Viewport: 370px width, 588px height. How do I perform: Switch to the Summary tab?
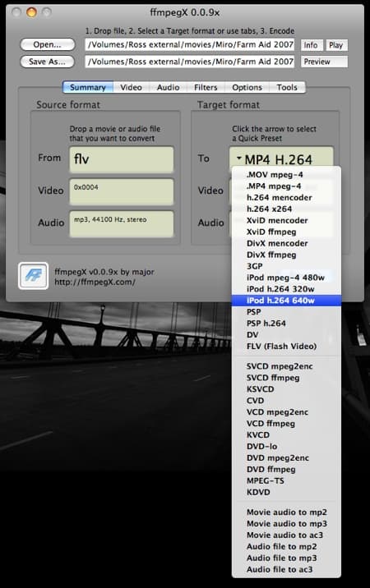pos(88,87)
